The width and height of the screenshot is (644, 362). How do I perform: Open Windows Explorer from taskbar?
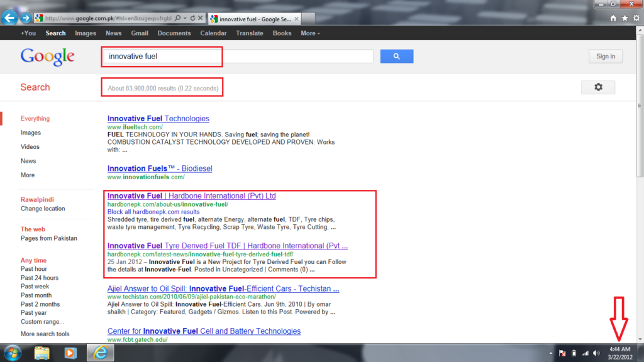pos(42,353)
